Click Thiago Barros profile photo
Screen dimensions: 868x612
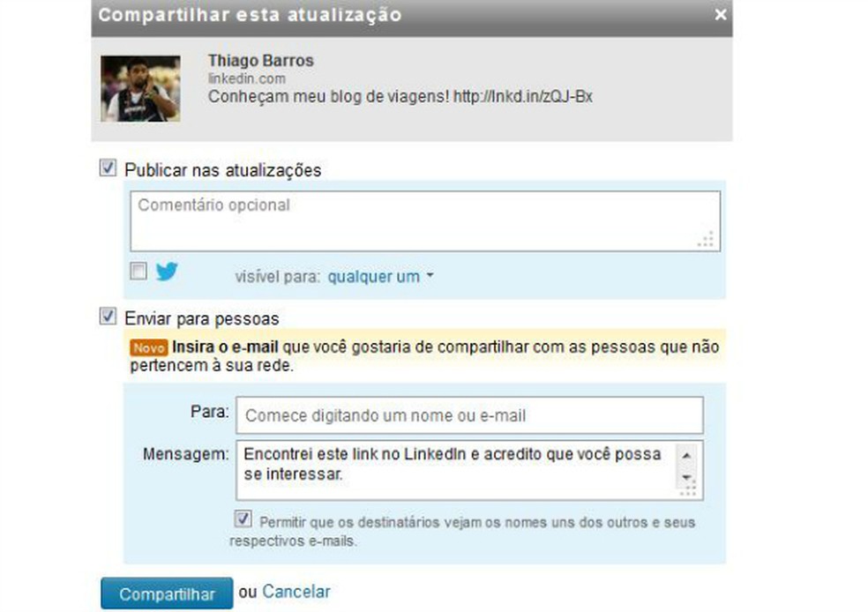click(x=140, y=88)
